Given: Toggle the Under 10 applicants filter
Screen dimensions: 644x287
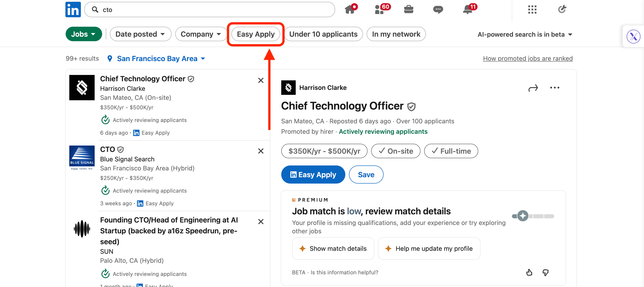Looking at the screenshot, I should click(323, 34).
